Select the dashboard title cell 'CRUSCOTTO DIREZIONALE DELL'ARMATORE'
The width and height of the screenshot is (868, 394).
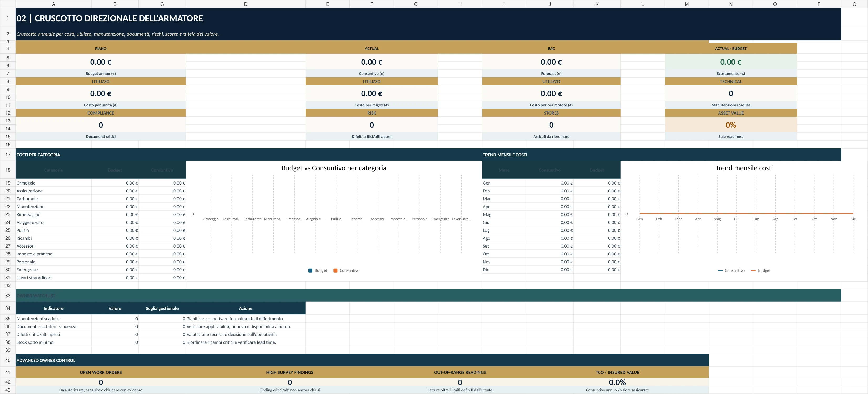pyautogui.click(x=428, y=18)
